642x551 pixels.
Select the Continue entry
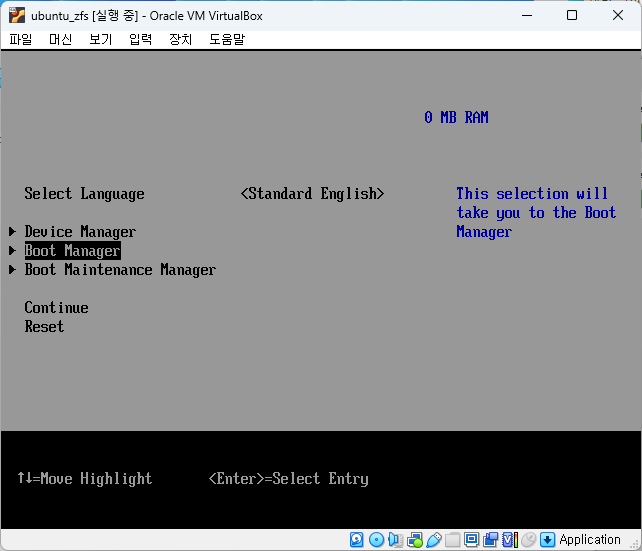(56, 308)
